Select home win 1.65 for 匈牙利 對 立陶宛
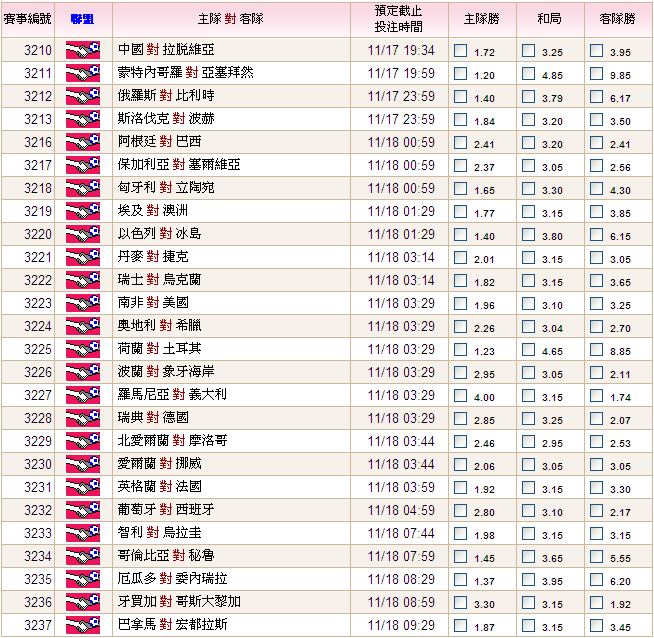The height and width of the screenshot is (638, 654). [460, 188]
